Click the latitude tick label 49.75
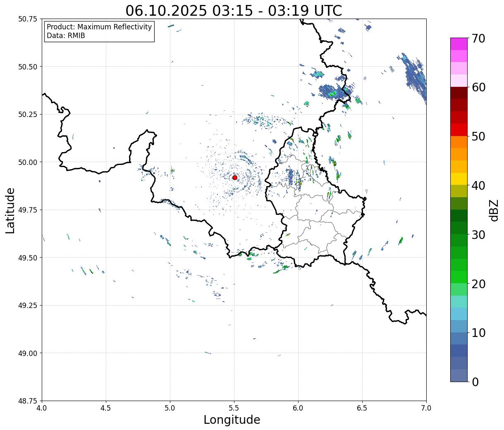 click(x=28, y=210)
